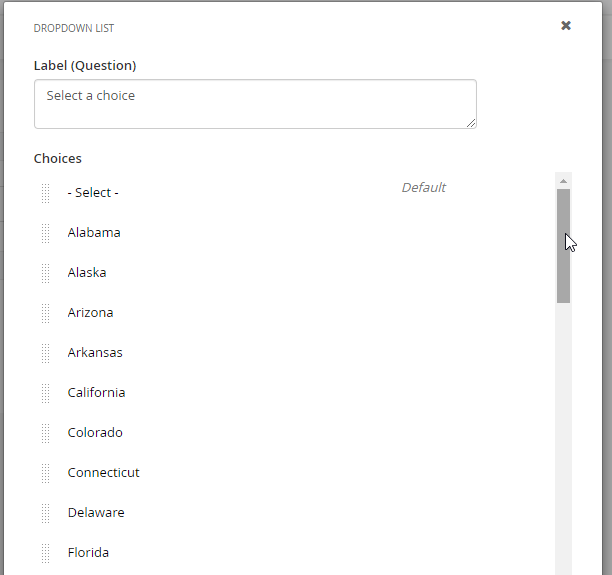This screenshot has height=575, width=612.
Task: Click the drag handle beside Florida
Action: pos(46,553)
